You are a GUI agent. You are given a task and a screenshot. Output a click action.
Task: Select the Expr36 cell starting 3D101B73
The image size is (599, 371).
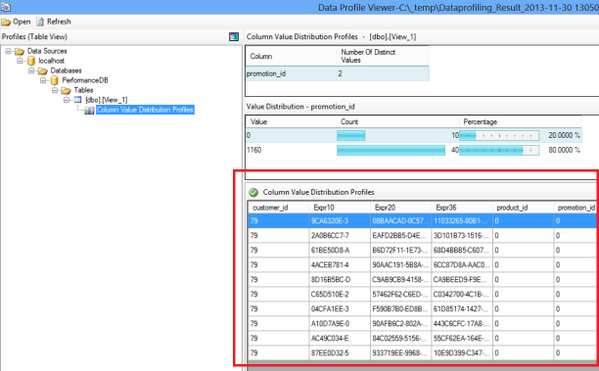click(461, 236)
